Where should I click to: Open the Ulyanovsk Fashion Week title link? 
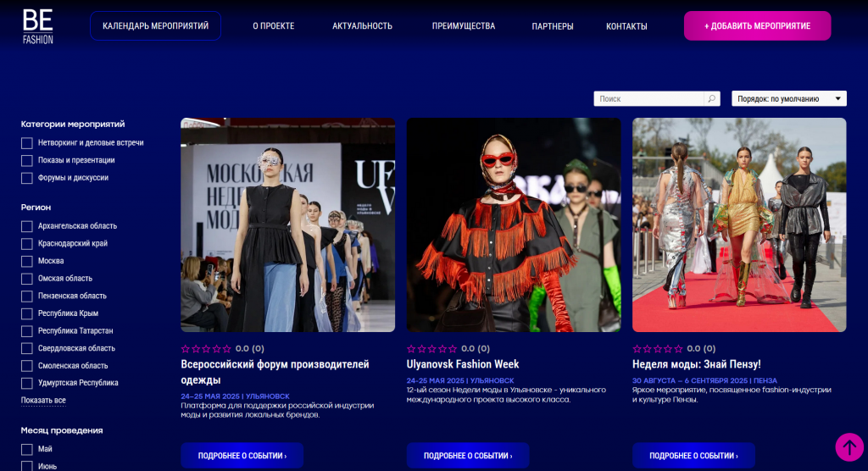pyautogui.click(x=463, y=364)
